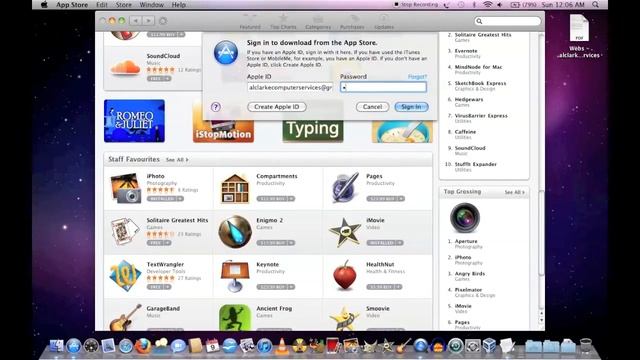Click the Installed button under iPhoto
Viewport: 640px width, 360px height.
165,199
